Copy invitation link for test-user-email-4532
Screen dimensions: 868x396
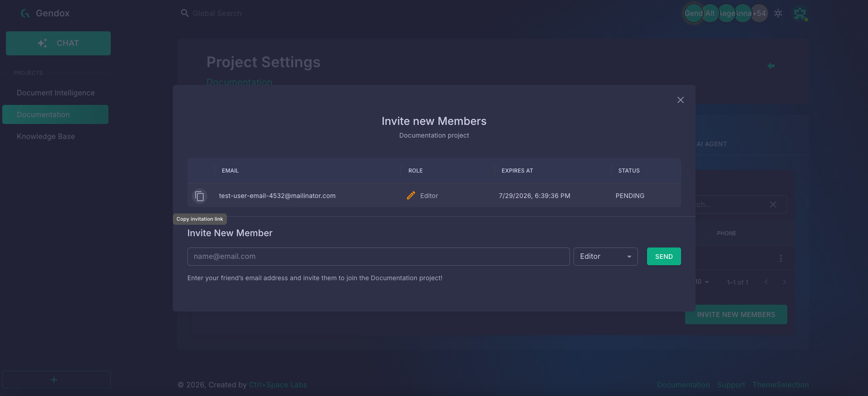(199, 196)
